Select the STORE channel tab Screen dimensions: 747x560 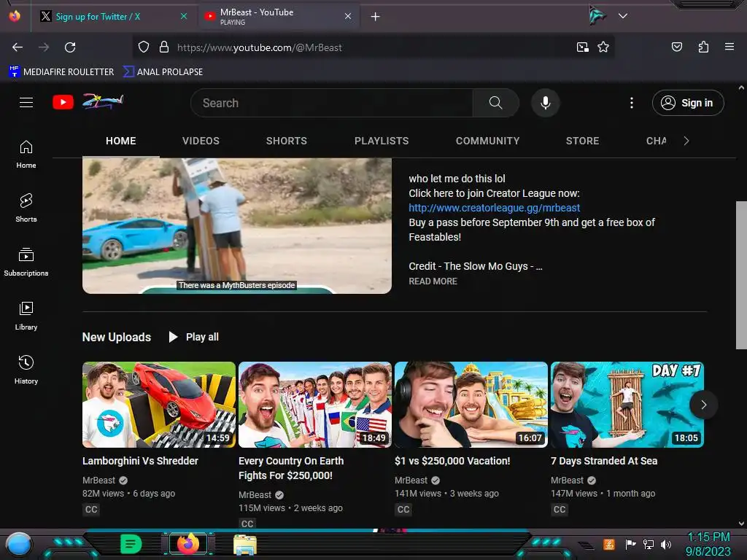[582, 141]
